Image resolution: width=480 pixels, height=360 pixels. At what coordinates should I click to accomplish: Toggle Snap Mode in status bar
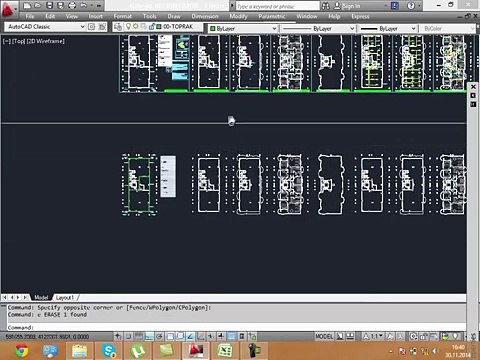pyautogui.click(x=129, y=336)
